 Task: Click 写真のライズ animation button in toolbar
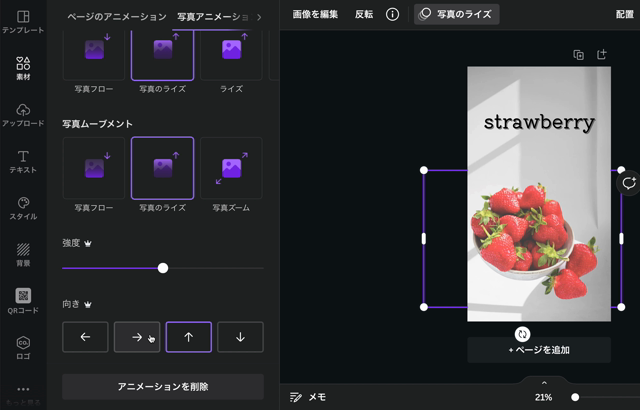coord(456,14)
